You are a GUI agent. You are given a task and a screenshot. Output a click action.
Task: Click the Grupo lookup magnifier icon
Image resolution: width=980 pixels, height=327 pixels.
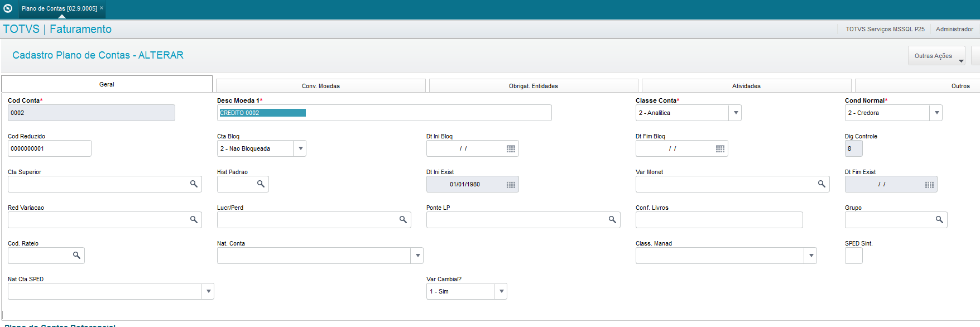(x=939, y=220)
